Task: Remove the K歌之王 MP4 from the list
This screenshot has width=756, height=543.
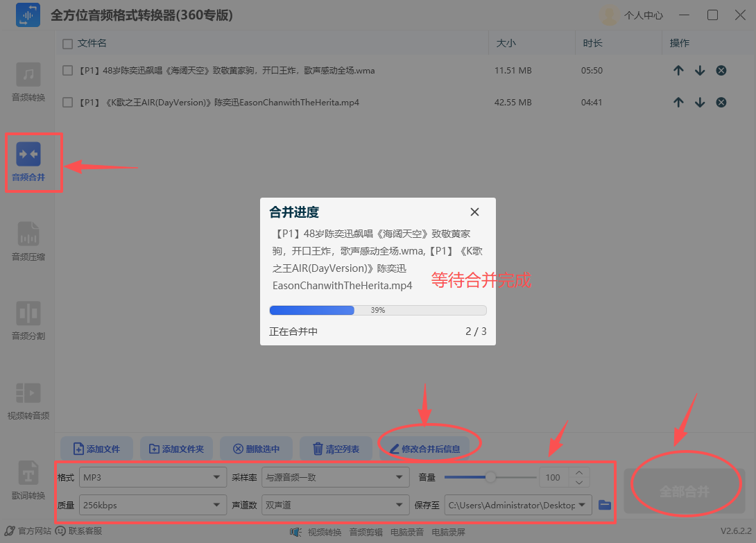Action: click(x=721, y=102)
